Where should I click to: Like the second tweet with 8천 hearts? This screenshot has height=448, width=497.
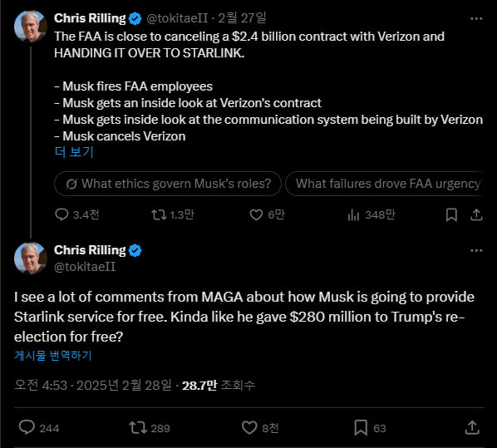pos(260,428)
